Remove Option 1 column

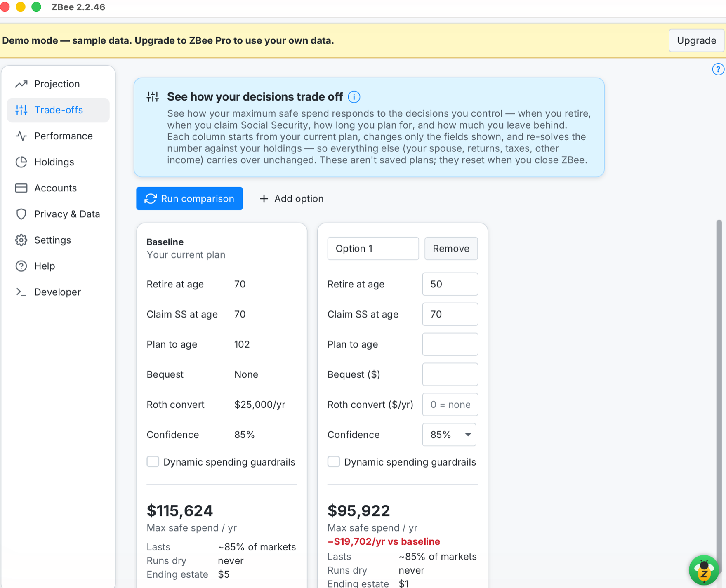click(x=451, y=249)
